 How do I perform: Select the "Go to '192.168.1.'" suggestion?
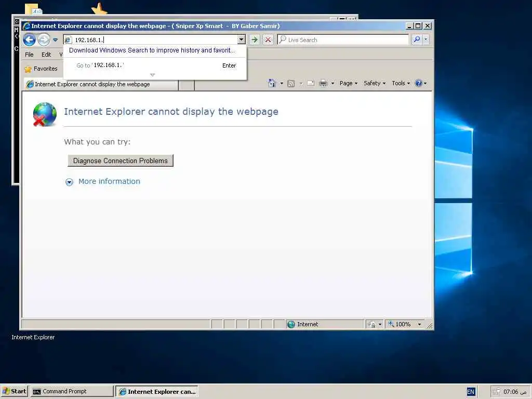[x=155, y=65]
